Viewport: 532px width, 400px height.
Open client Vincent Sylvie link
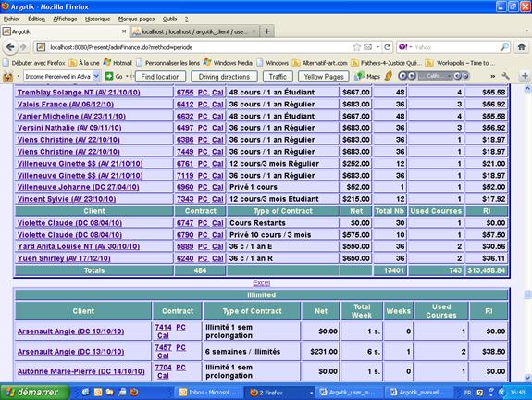point(67,199)
